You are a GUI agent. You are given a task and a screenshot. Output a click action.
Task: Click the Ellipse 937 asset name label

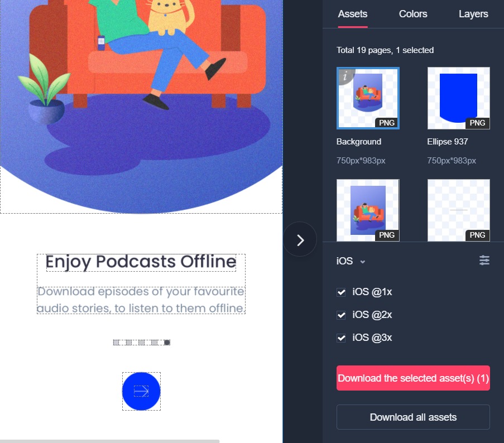pyautogui.click(x=448, y=142)
